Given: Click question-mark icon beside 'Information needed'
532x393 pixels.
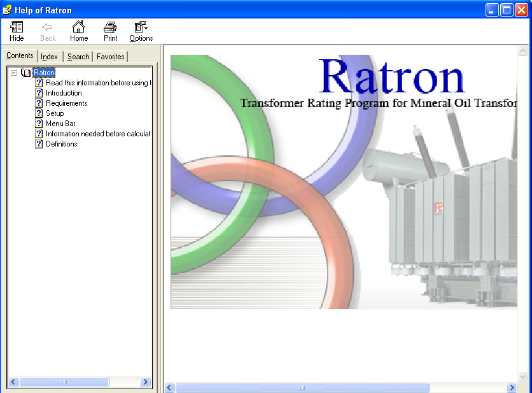Looking at the screenshot, I should tap(39, 134).
